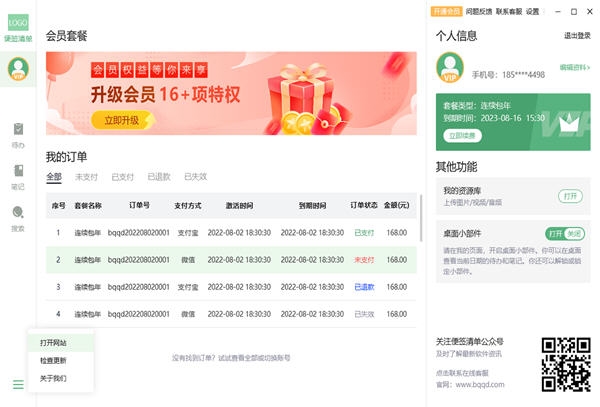Click the LOGO icon at top left
Image resolution: width=600 pixels, height=407 pixels.
click(18, 21)
